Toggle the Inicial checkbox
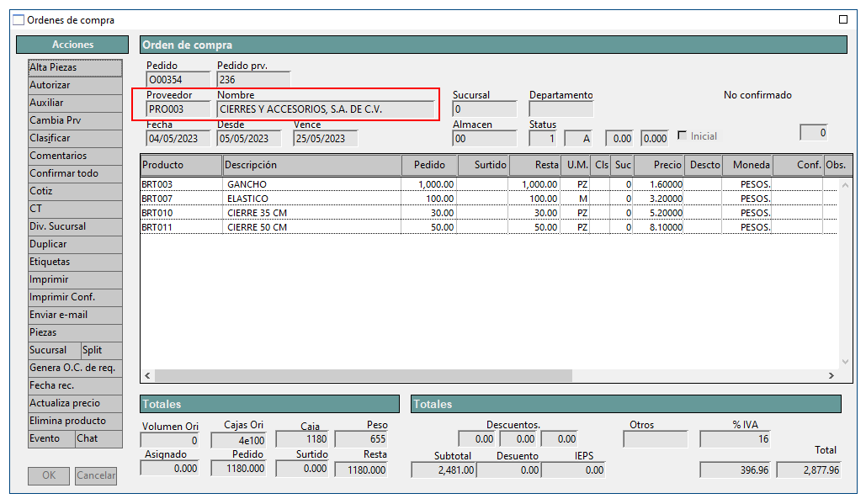The height and width of the screenshot is (504, 866). [682, 135]
